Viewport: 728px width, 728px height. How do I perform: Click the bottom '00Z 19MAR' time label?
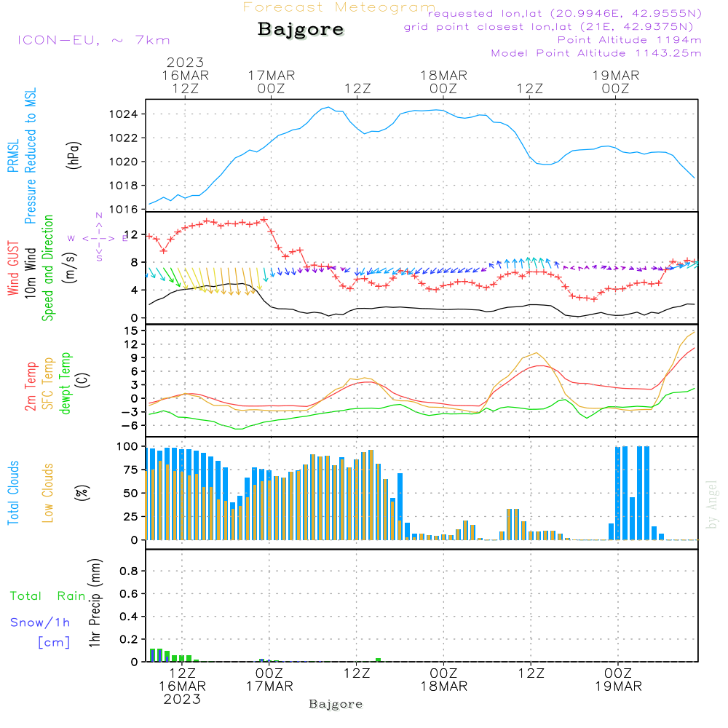point(618,680)
